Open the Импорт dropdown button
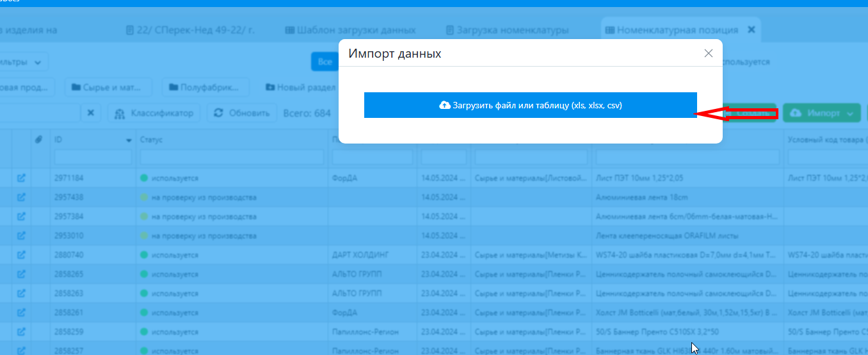The image size is (868, 355). (x=822, y=113)
